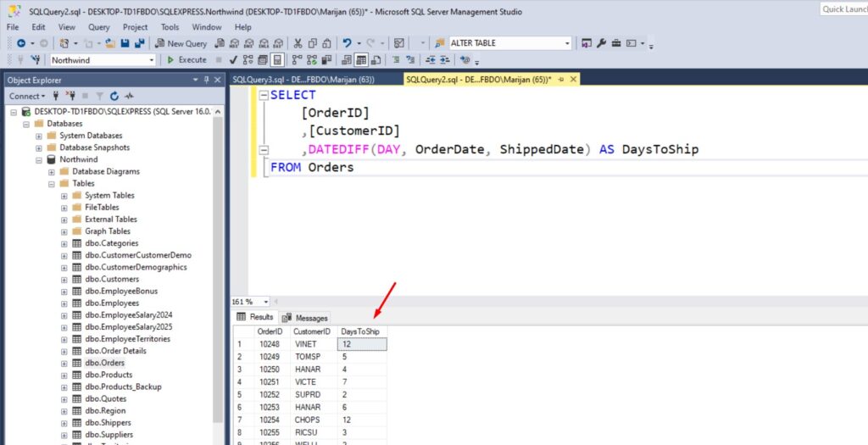Click Results to File icon
The height and width of the screenshot is (445, 868).
376,60
